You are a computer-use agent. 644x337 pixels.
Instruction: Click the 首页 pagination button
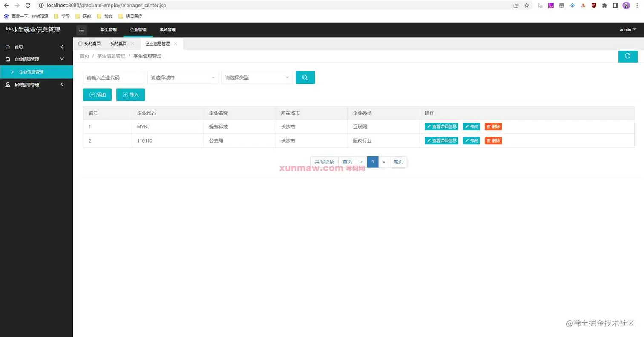tap(347, 162)
